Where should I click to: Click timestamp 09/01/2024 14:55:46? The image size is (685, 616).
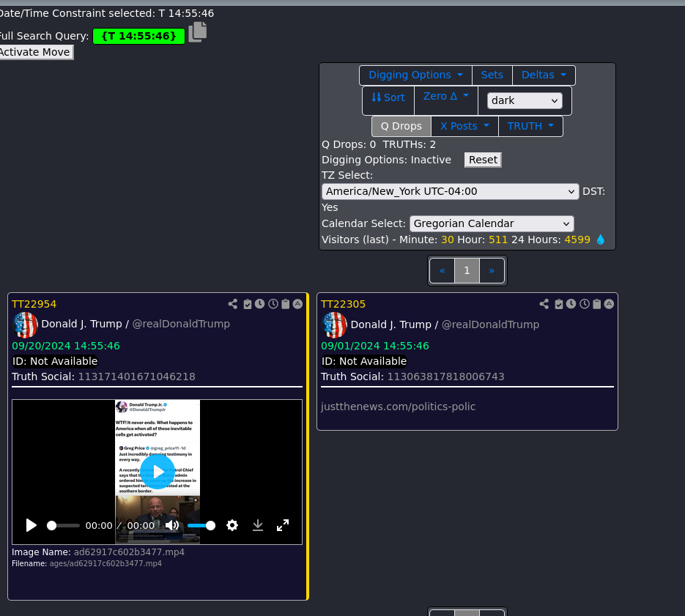pyautogui.click(x=375, y=346)
